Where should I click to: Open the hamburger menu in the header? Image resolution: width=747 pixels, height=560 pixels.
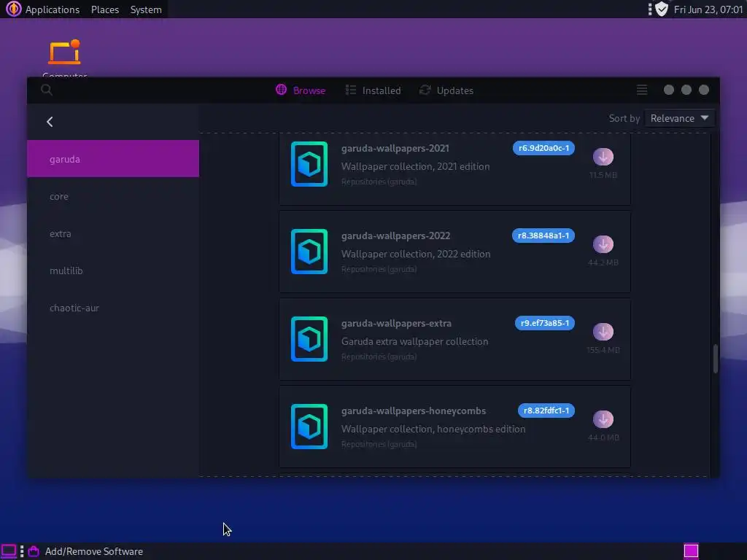tap(642, 90)
